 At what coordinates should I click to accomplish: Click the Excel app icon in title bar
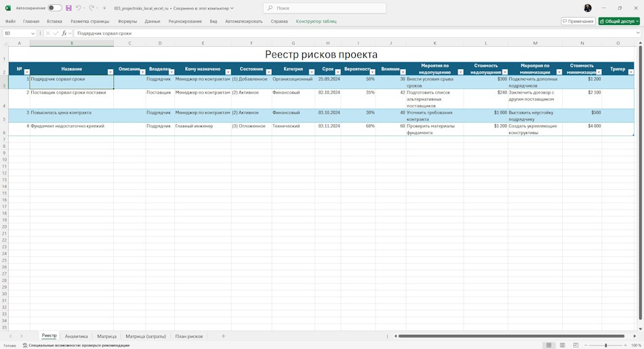[x=8, y=8]
